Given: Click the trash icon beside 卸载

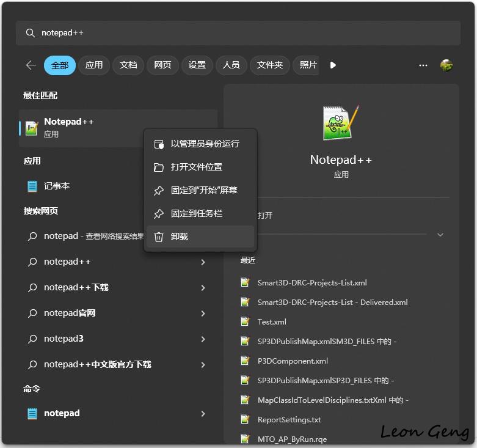Looking at the screenshot, I should [x=159, y=237].
